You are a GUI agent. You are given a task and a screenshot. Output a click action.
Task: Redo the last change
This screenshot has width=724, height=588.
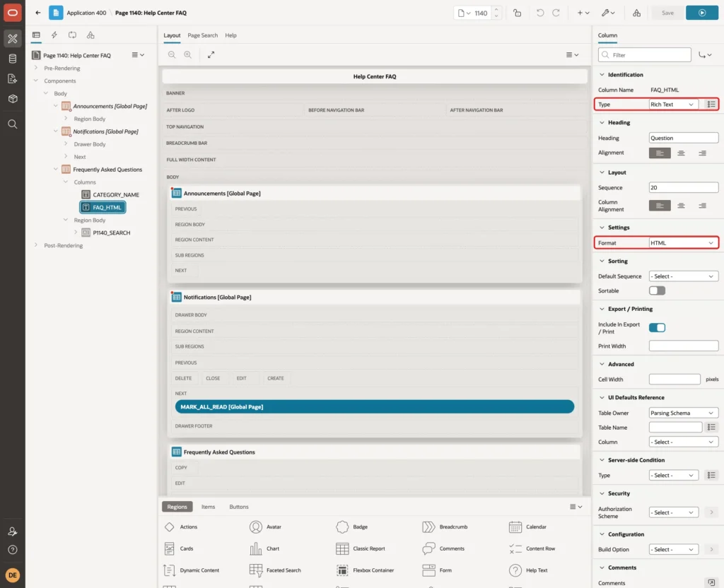[x=556, y=13]
